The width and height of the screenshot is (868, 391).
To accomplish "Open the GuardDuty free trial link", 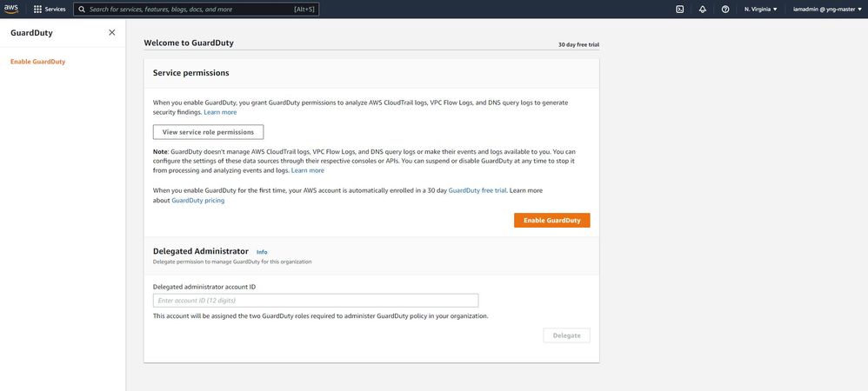I will tap(477, 190).
